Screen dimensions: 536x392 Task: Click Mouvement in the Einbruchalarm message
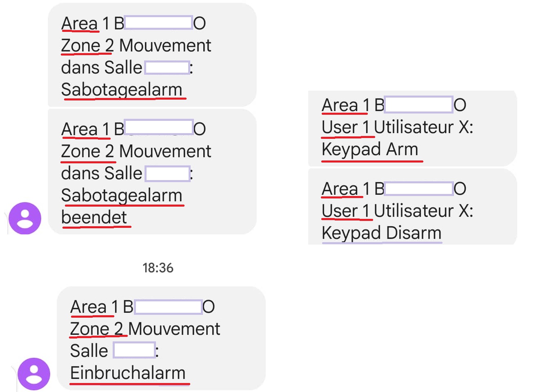pyautogui.click(x=174, y=329)
